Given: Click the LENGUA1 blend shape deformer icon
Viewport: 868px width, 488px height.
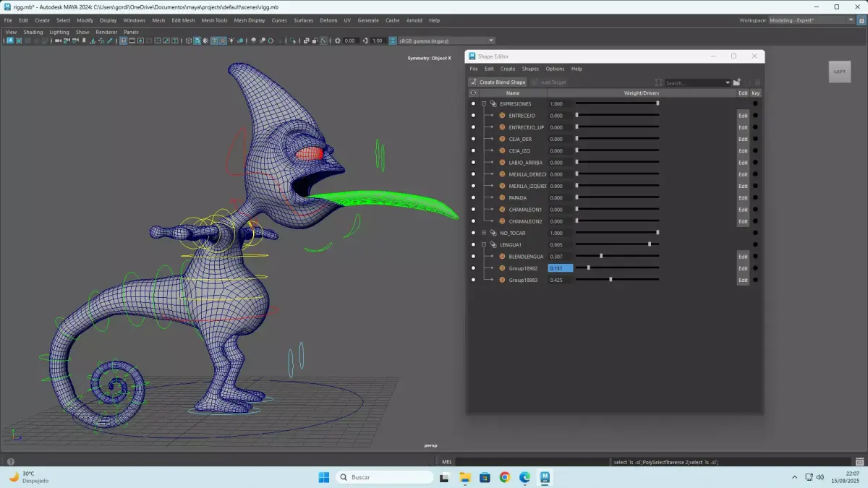Looking at the screenshot, I should point(493,244).
